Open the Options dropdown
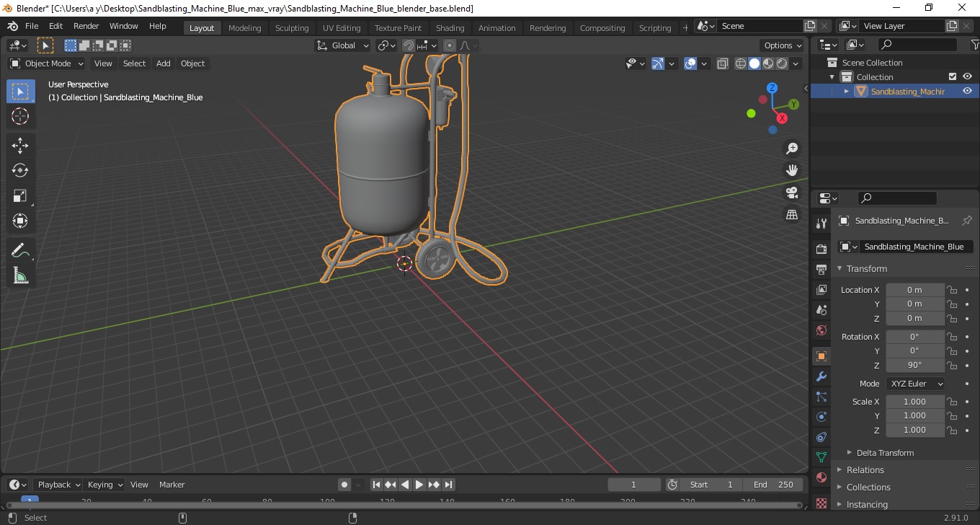 pos(783,45)
